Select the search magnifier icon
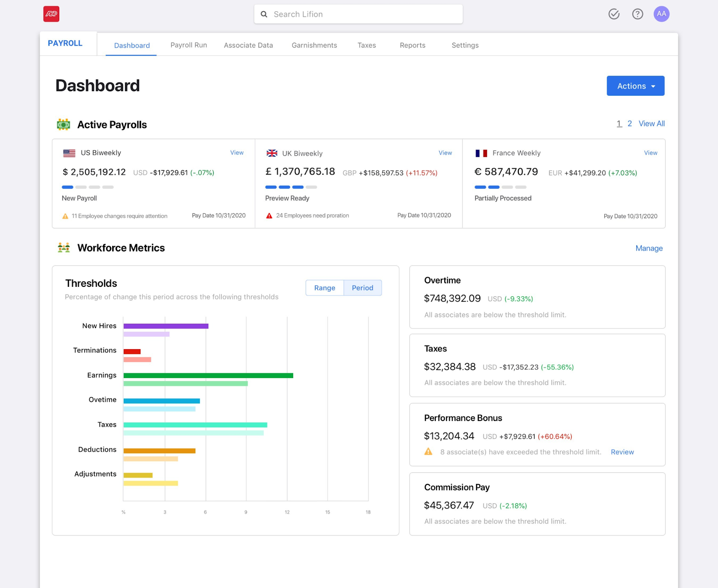This screenshot has height=588, width=718. click(x=264, y=14)
